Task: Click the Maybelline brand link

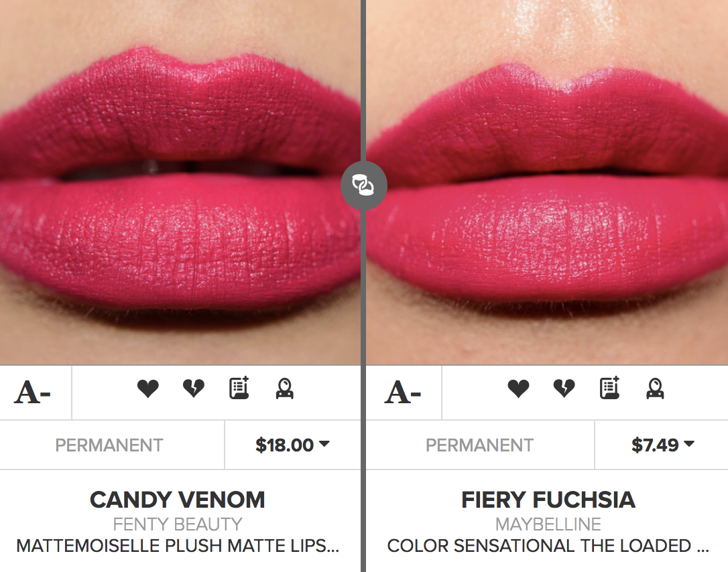Action: click(548, 524)
